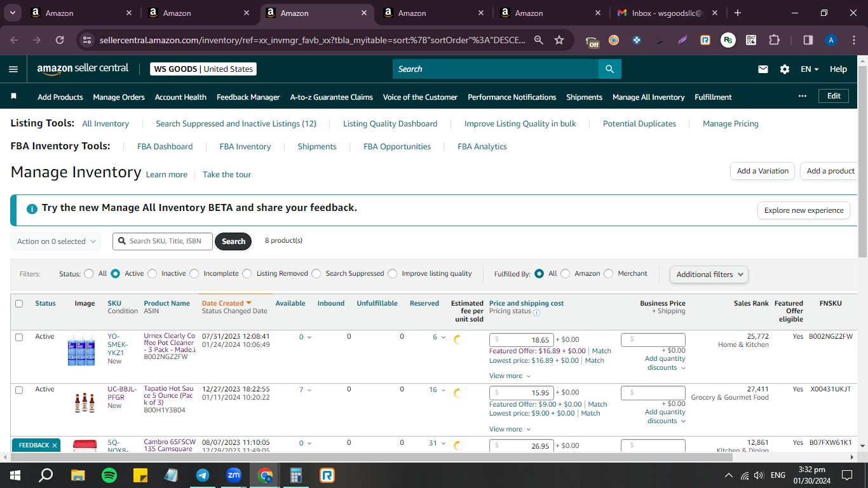The height and width of the screenshot is (488, 868).
Task: Reload the page in Chrome
Action: [x=60, y=40]
